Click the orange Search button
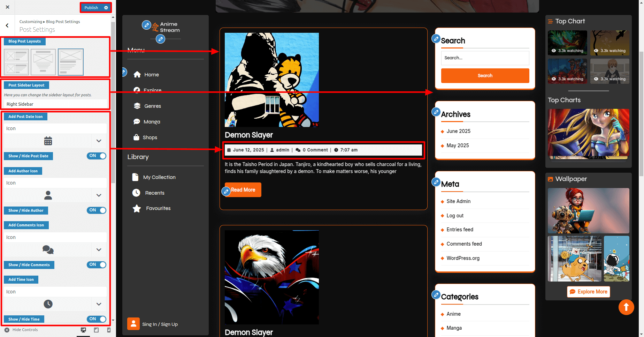 click(x=485, y=76)
